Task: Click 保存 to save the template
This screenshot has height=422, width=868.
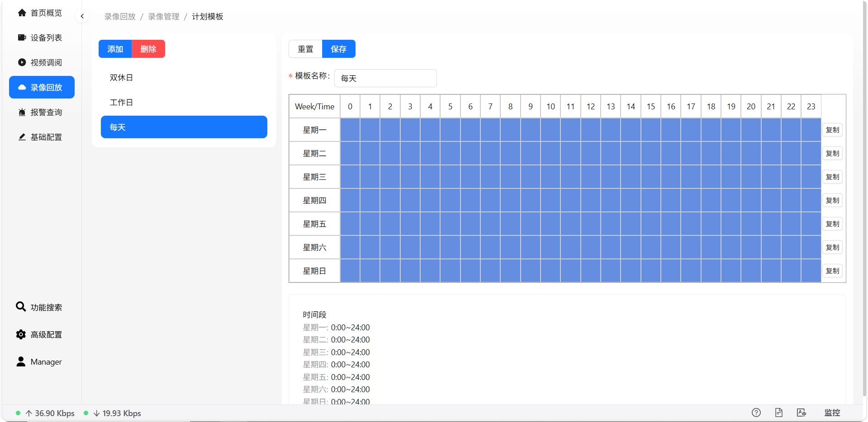Action: click(x=338, y=49)
